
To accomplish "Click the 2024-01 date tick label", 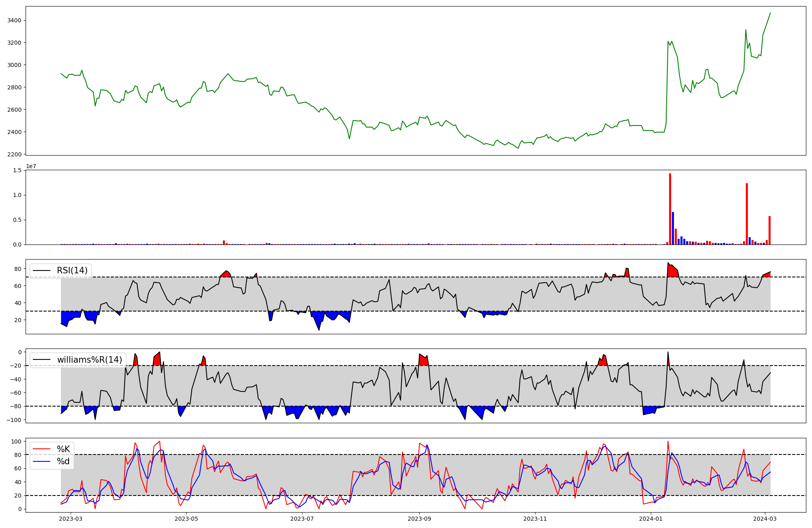I will 651,519.
